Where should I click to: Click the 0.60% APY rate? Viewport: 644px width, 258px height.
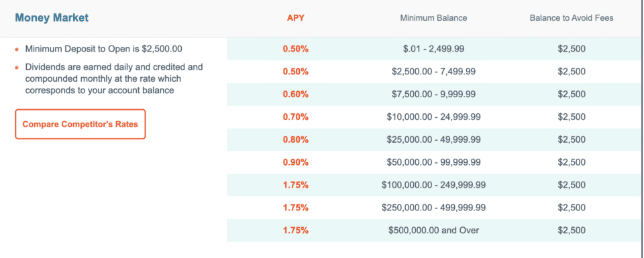tap(296, 94)
